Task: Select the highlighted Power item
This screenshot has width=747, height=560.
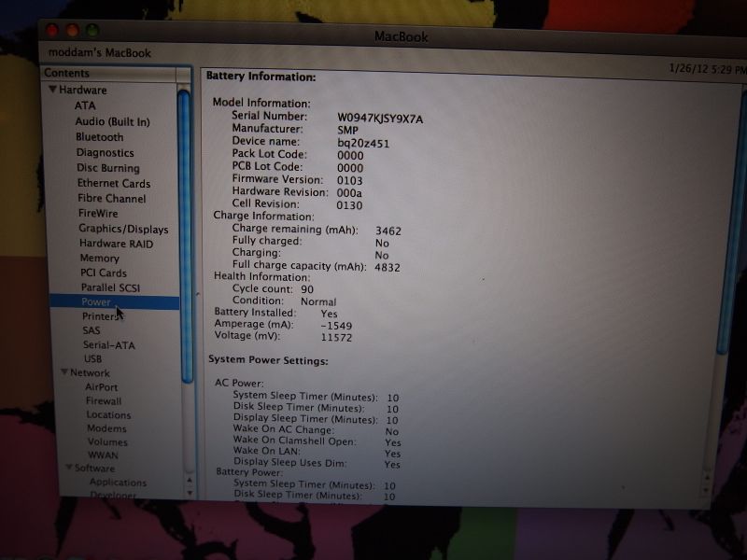Action: pyautogui.click(x=114, y=301)
